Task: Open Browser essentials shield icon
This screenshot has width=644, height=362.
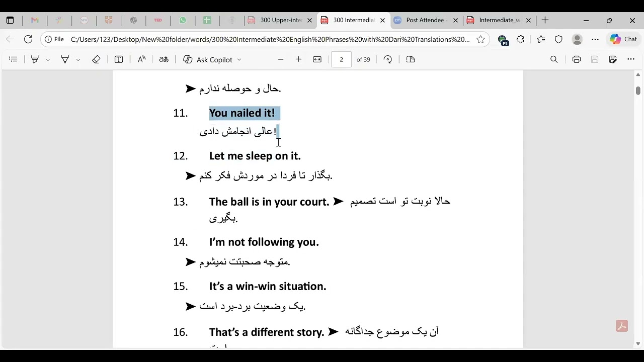Action: [558, 39]
